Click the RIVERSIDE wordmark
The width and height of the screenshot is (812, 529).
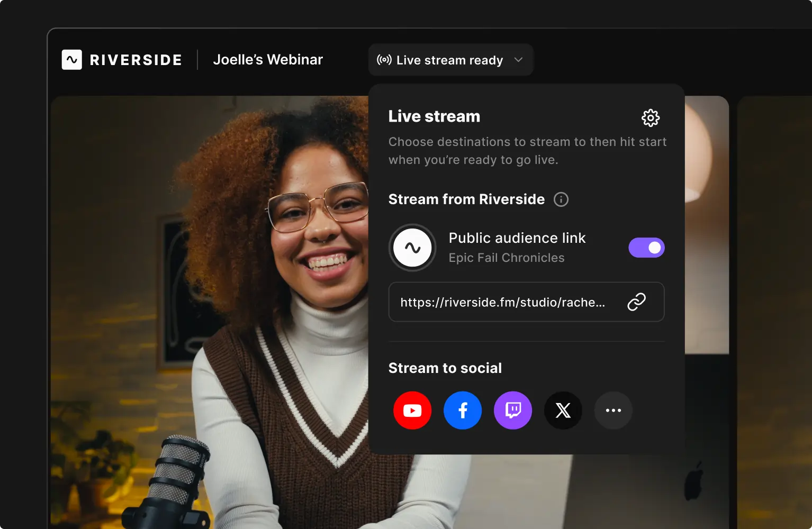point(136,60)
